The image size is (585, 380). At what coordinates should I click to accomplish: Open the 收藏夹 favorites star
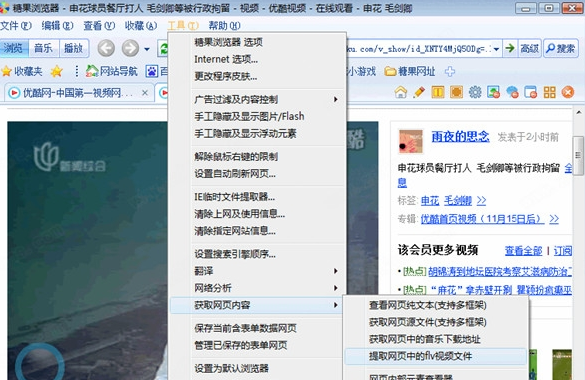coord(22,71)
